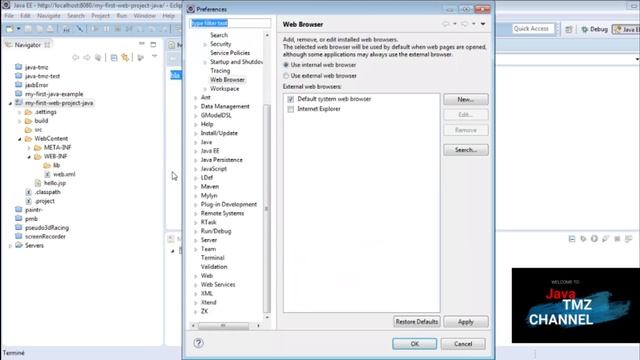
Task: Select Use internal web browser radio
Action: point(286,65)
